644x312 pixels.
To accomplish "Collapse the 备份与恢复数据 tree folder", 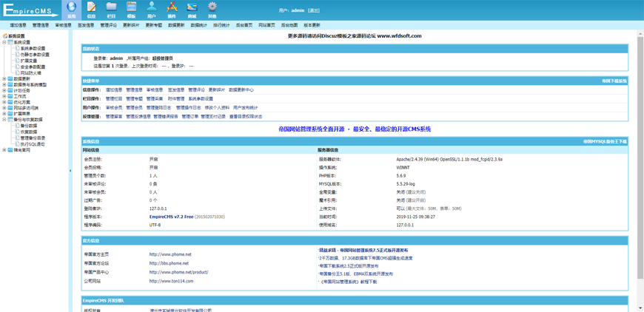I will 4,119.
